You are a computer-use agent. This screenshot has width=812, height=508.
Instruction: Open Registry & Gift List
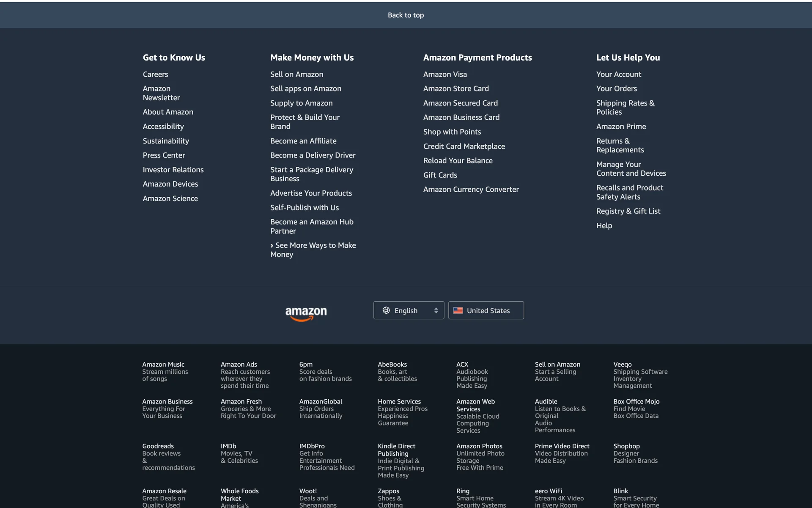coord(628,211)
